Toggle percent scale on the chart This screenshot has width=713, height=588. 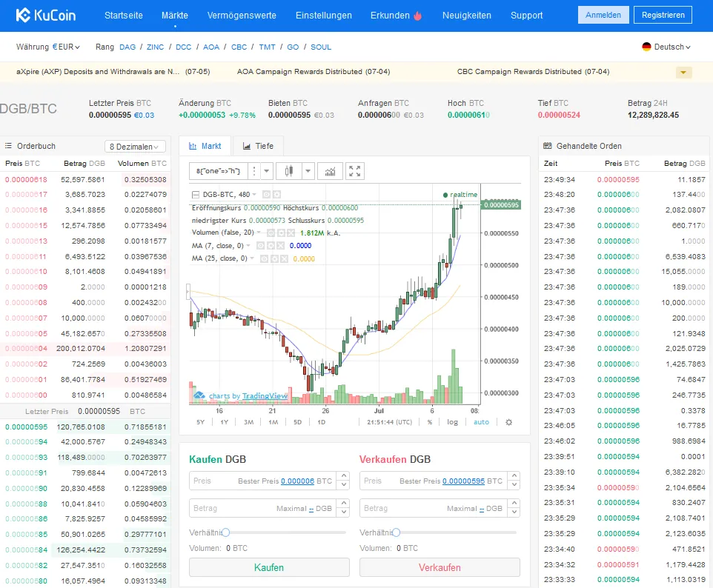point(430,422)
